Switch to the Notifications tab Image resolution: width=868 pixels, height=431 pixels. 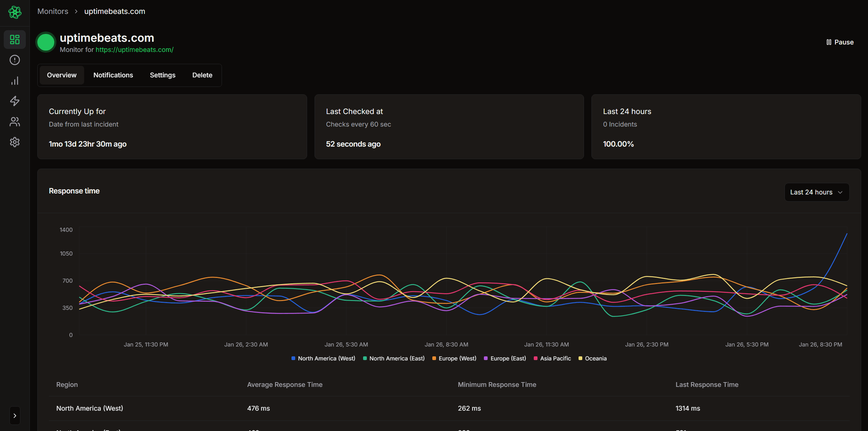[x=113, y=75]
